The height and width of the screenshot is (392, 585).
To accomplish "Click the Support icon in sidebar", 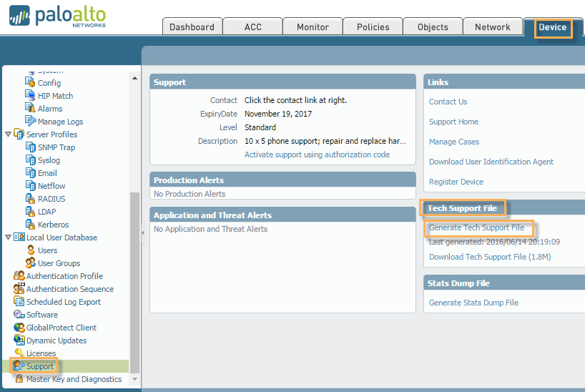I will 19,366.
